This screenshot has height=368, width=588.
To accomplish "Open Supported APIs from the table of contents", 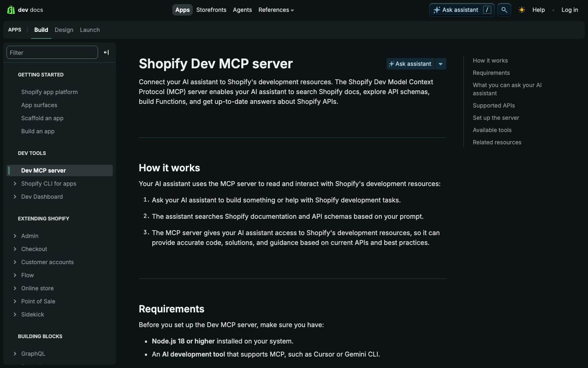I will pos(494,105).
